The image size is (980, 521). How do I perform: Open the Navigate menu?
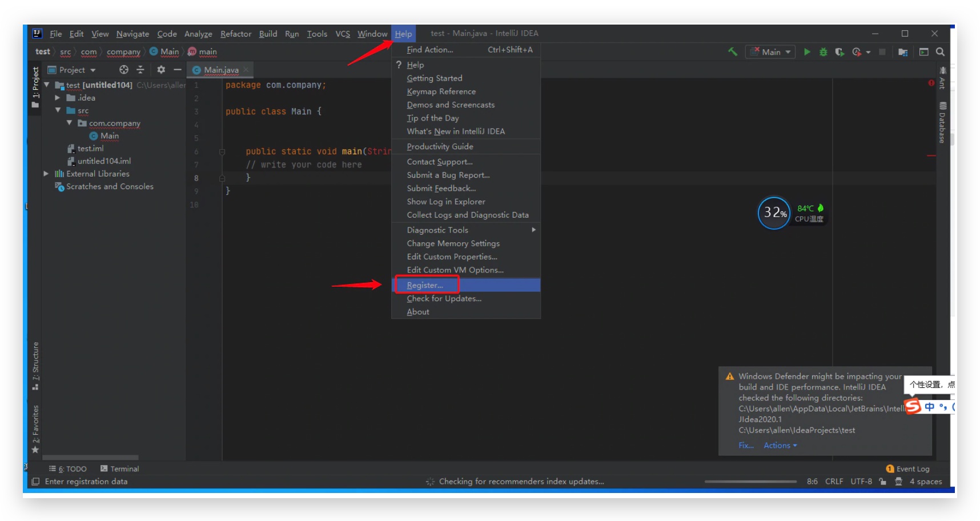click(x=132, y=34)
